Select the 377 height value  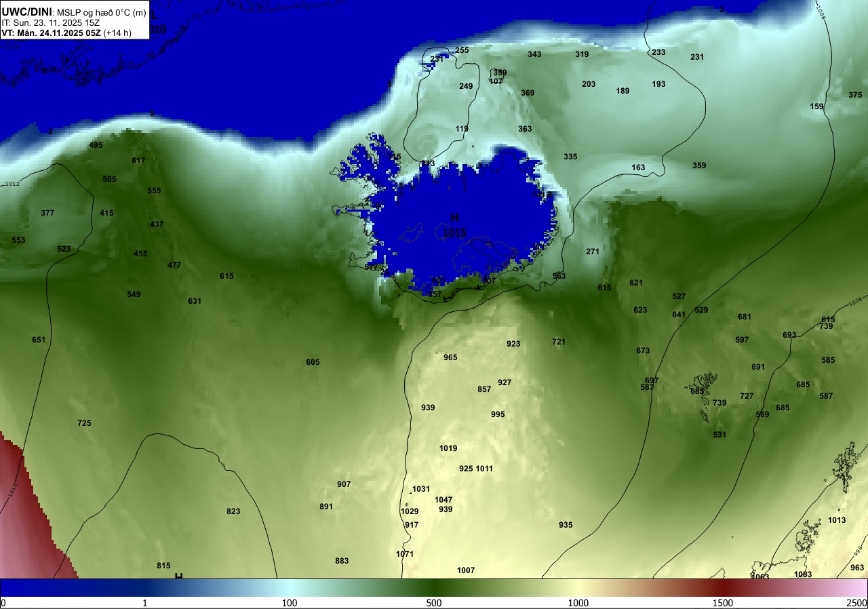coord(47,213)
